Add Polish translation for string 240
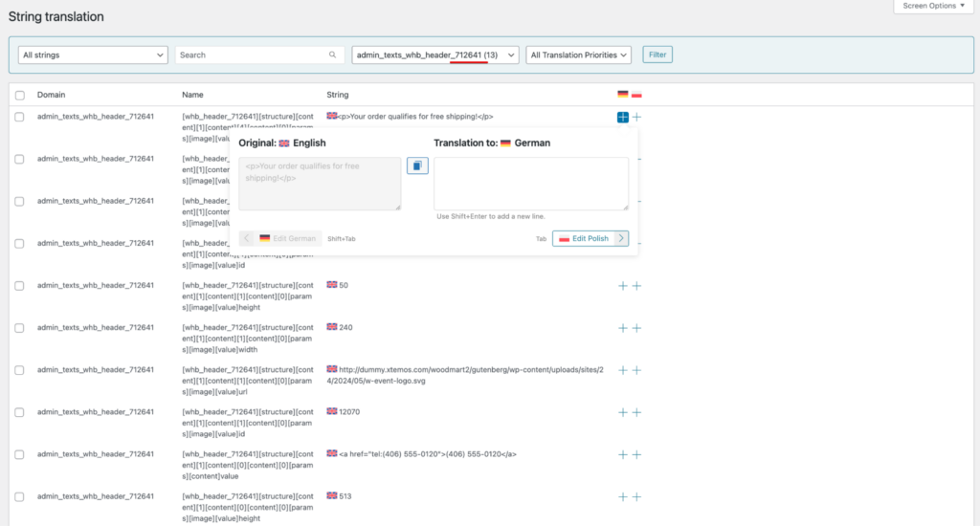Viewport: 980px width, 526px height. pyautogui.click(x=636, y=328)
